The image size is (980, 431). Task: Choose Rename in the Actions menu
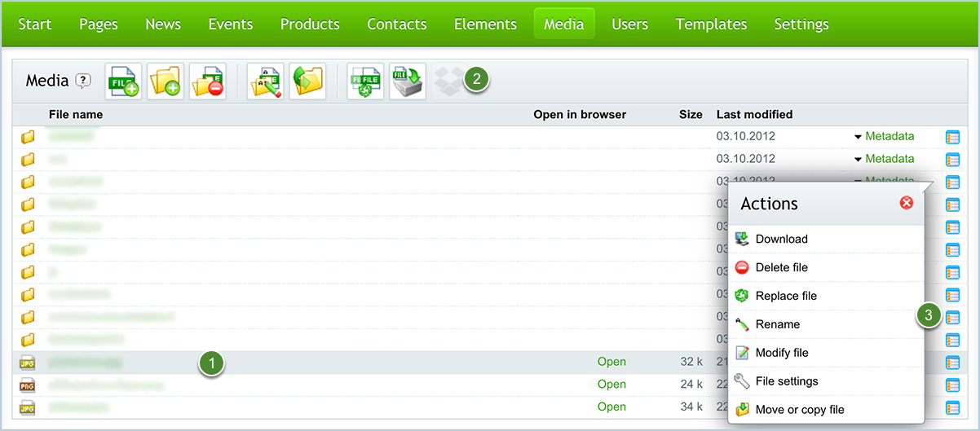click(x=778, y=324)
